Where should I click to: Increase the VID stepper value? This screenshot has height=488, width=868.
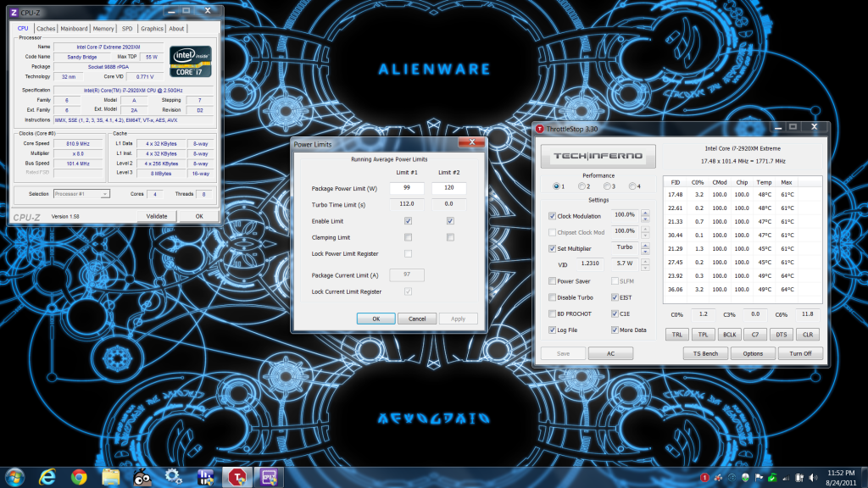click(x=645, y=261)
